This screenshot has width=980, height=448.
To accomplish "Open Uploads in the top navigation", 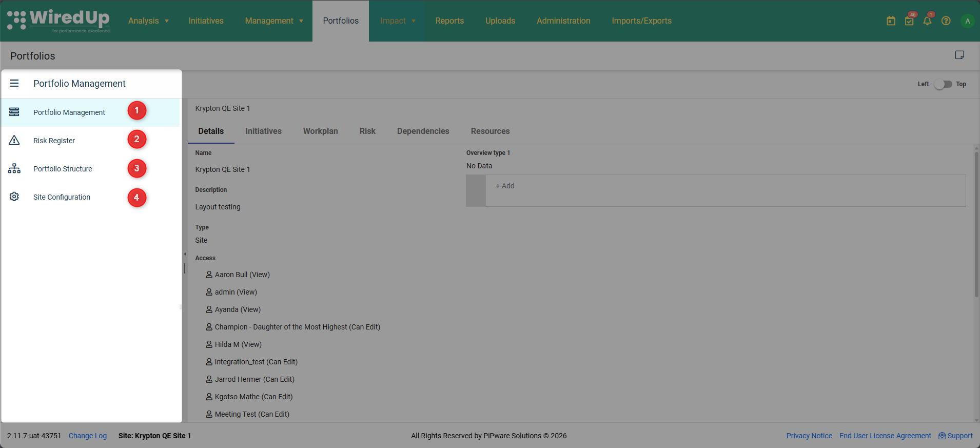I will click(x=500, y=21).
